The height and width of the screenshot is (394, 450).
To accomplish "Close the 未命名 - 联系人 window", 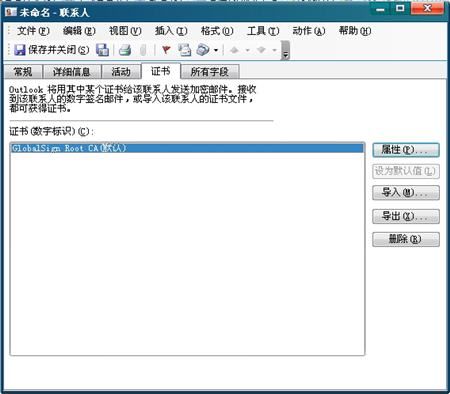I will [428, 9].
